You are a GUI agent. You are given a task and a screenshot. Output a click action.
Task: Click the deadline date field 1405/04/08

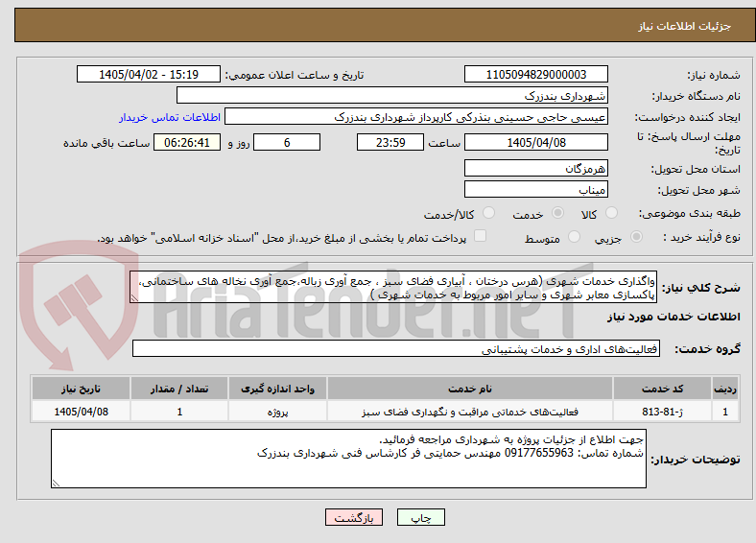535,142
